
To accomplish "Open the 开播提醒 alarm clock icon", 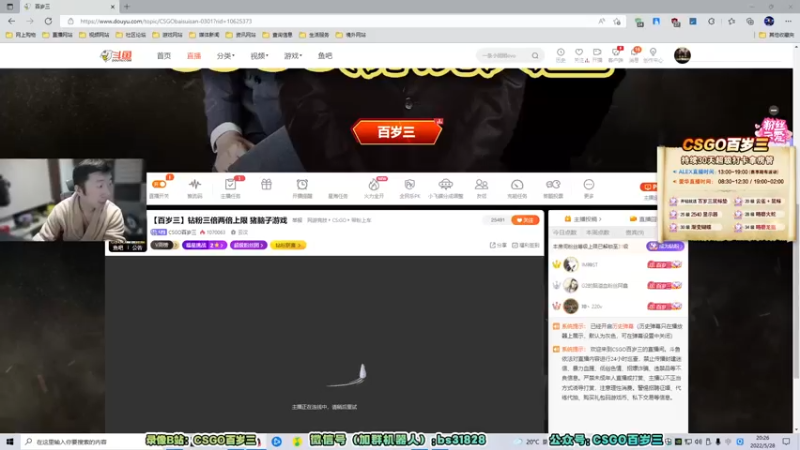I will point(302,185).
